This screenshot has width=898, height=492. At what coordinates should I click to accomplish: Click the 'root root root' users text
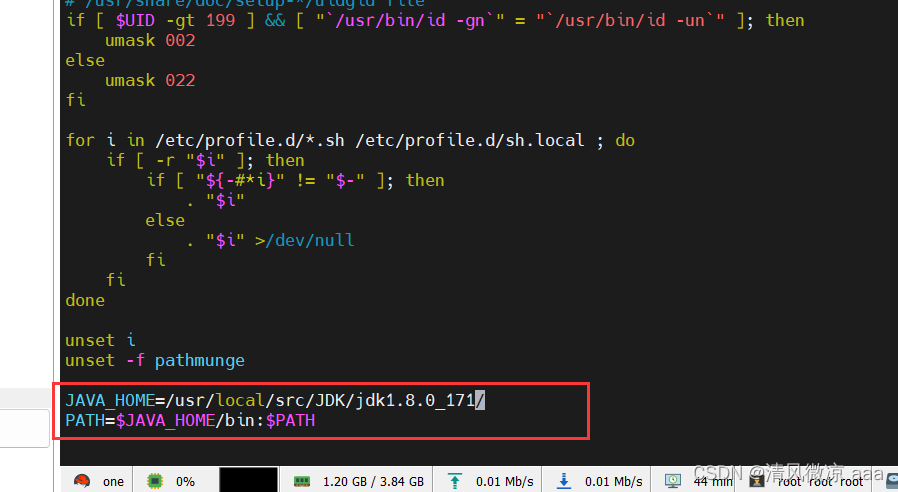click(820, 482)
